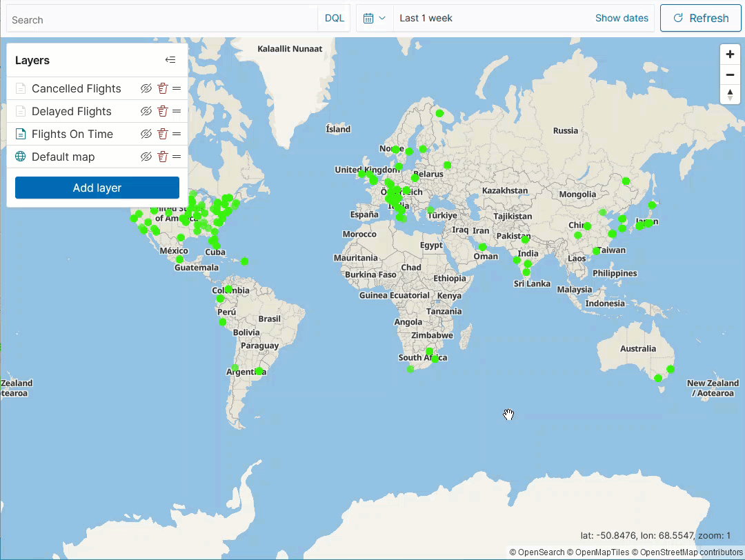This screenshot has height=560, width=745.
Task: Click the Delayed Flights document icon
Action: pos(21,111)
